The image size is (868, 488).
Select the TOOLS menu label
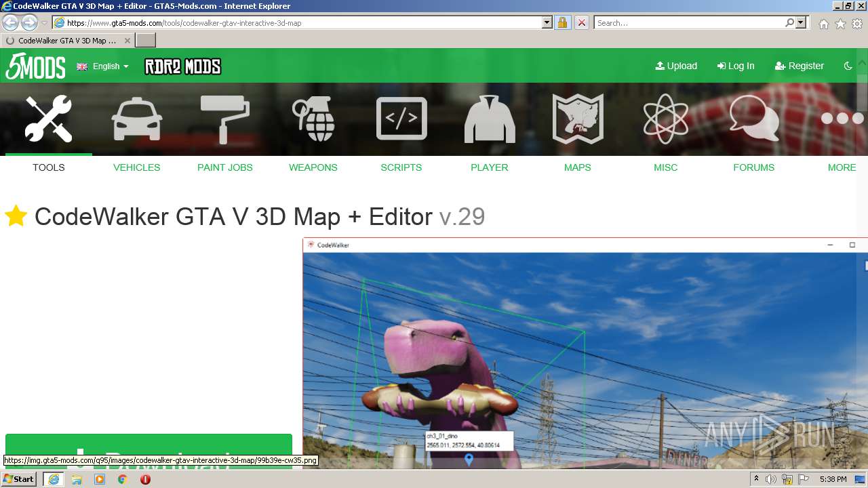pos(49,167)
